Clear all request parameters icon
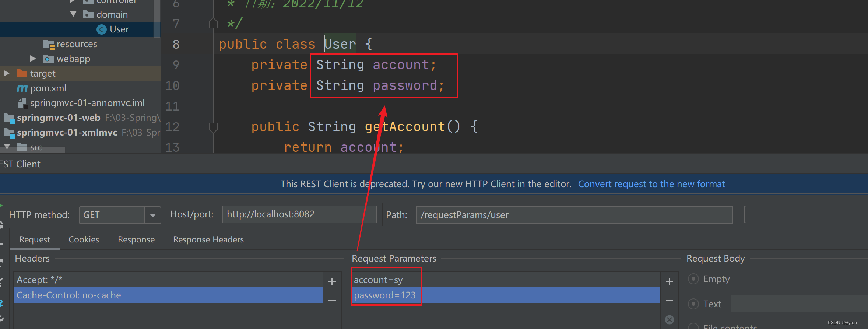 670,319
